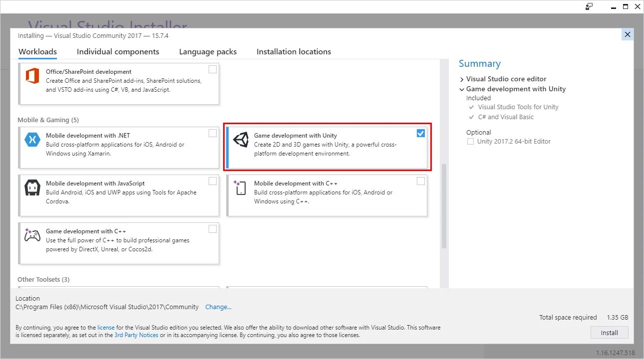Image resolution: width=644 pixels, height=359 pixels.
Task: Enable Game development with C++ checkbox
Action: tap(213, 229)
